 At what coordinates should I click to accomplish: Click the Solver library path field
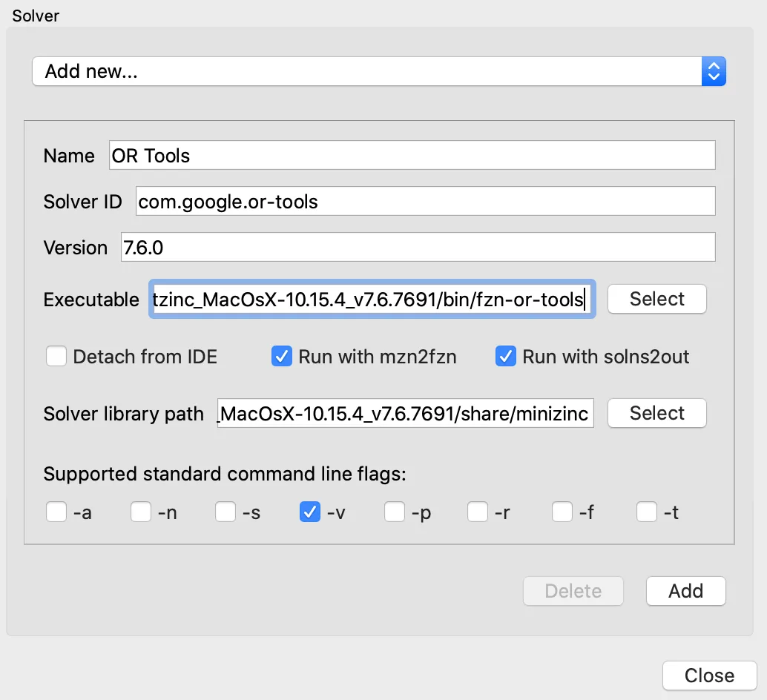pyautogui.click(x=406, y=413)
